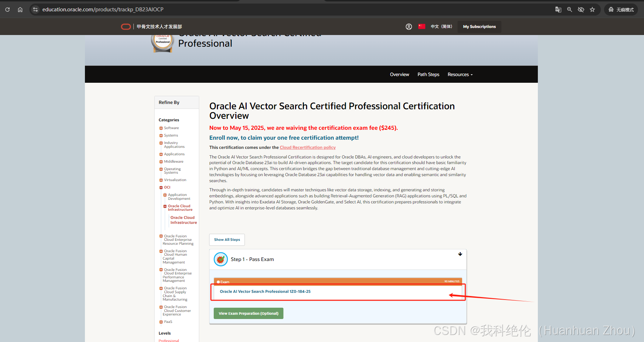Viewport: 644px width, 342px height.
Task: Click View Exam Preparation (Optional)
Action: (x=248, y=313)
